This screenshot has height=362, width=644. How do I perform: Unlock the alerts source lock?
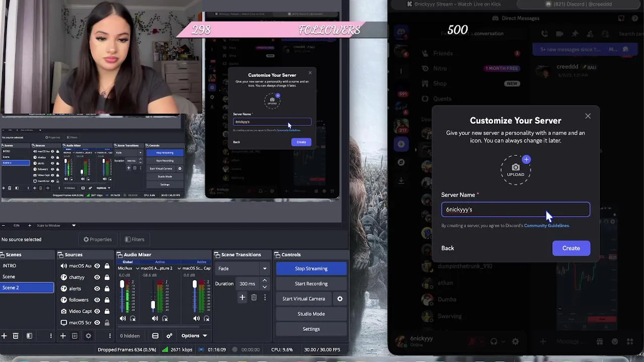107,289
